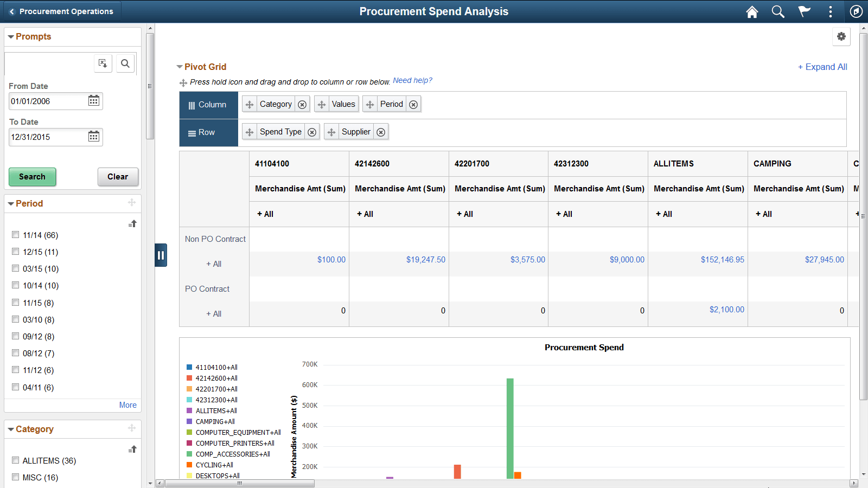The image size is (868, 488).
Task: Click the green Search button
Action: tap(32, 177)
